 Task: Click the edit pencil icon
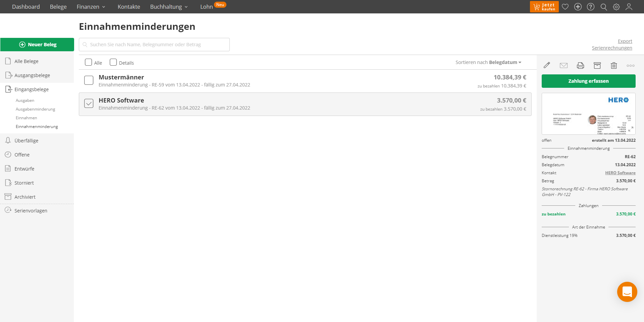click(547, 65)
